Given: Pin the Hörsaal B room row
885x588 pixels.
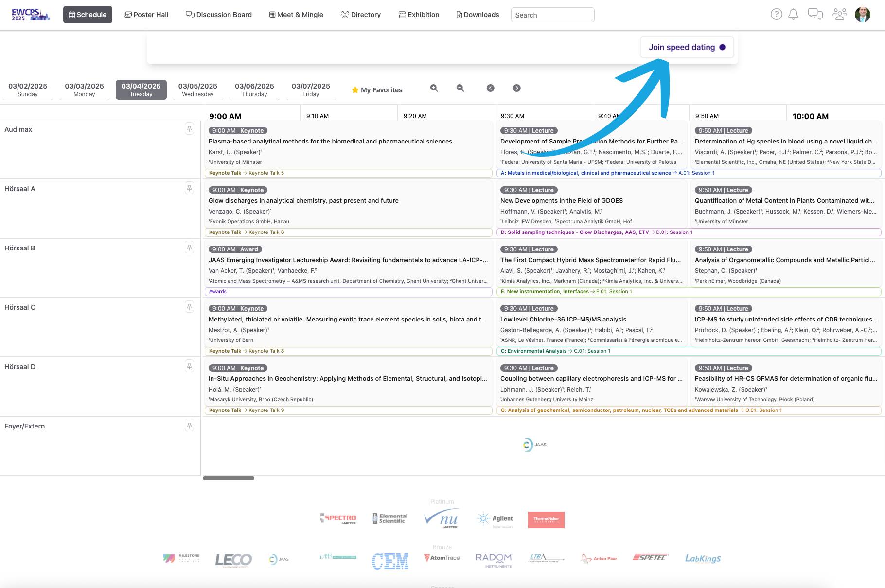Looking at the screenshot, I should [x=189, y=248].
